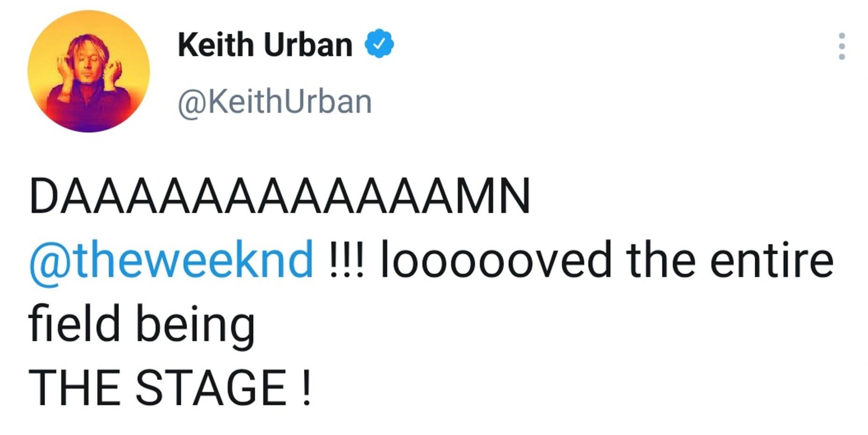
Task: Click the "!!!" after the mention
Action: click(346, 260)
